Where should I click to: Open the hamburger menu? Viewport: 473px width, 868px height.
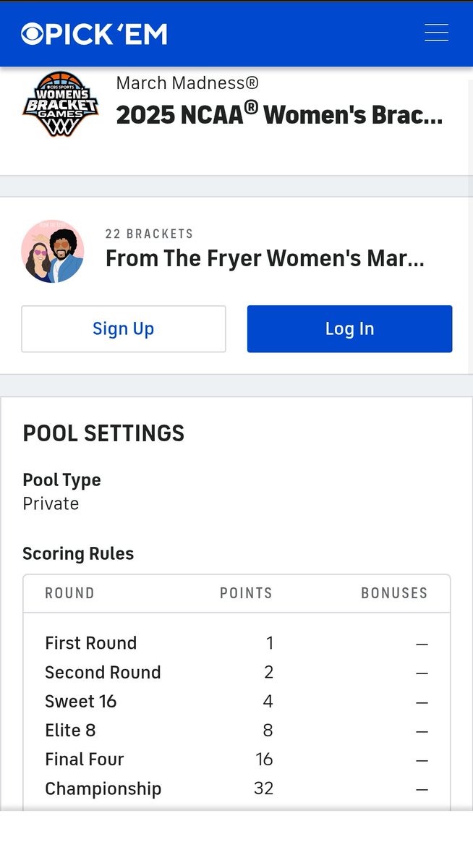[x=436, y=33]
